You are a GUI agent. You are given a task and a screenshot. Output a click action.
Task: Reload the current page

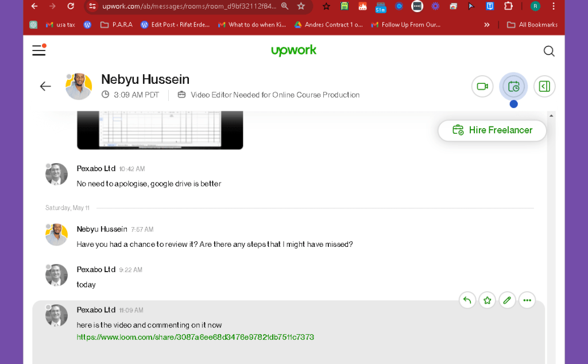pos(71,6)
